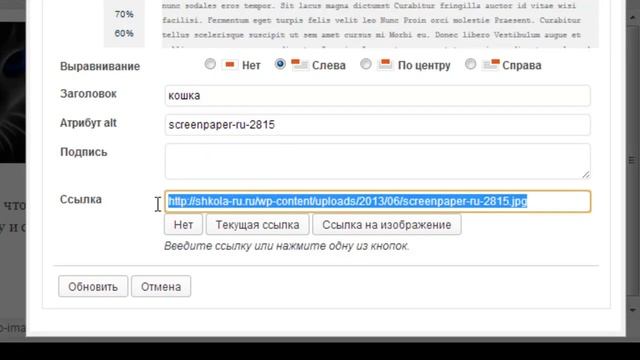Image resolution: width=640 pixels, height=360 pixels.
Task: Select the 60% size option
Action: [124, 33]
